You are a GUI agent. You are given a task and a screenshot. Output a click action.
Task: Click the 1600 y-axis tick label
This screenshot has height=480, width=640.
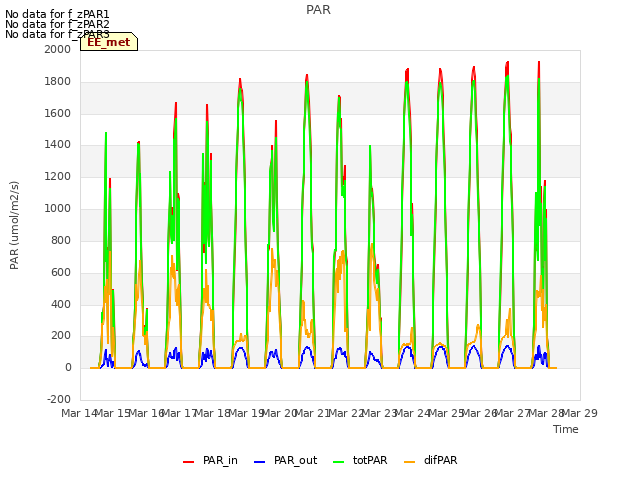pos(58,113)
